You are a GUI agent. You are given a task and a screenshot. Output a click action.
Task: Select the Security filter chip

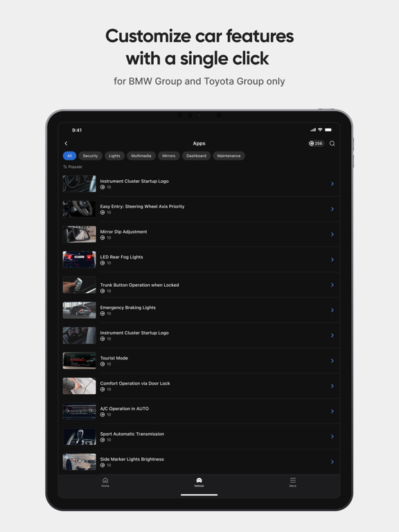point(90,156)
